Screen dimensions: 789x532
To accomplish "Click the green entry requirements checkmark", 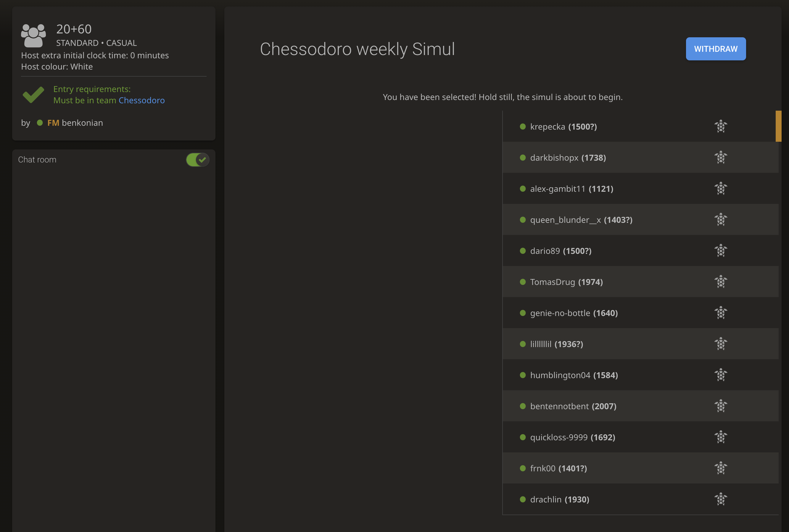I will pos(33,95).
